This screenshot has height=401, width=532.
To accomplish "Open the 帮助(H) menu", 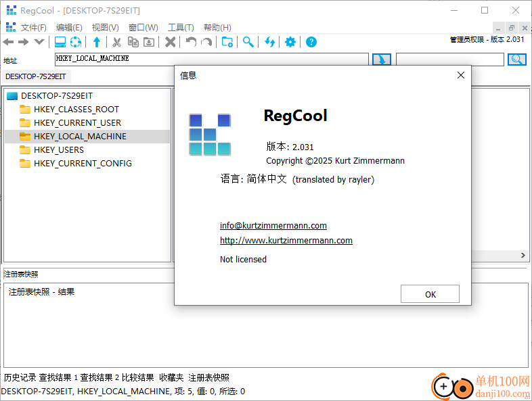I will (217, 28).
